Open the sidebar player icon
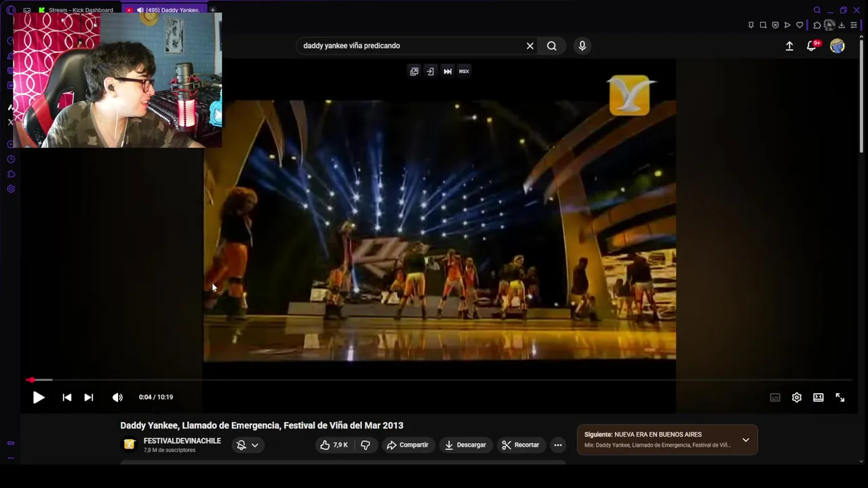 pos(11,144)
